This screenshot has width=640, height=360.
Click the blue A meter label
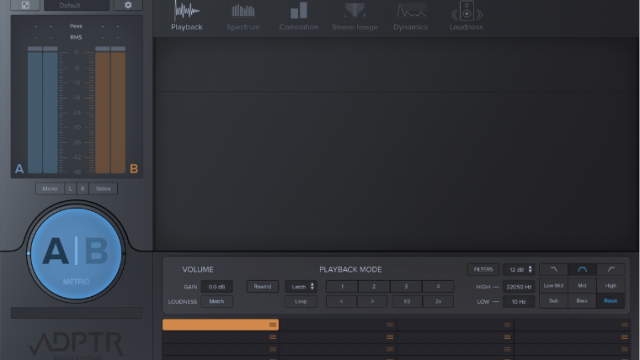(19, 169)
